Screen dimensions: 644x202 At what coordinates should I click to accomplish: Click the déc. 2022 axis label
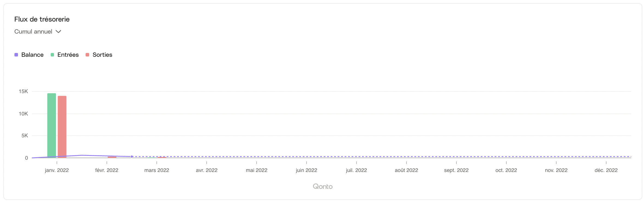[x=606, y=170]
